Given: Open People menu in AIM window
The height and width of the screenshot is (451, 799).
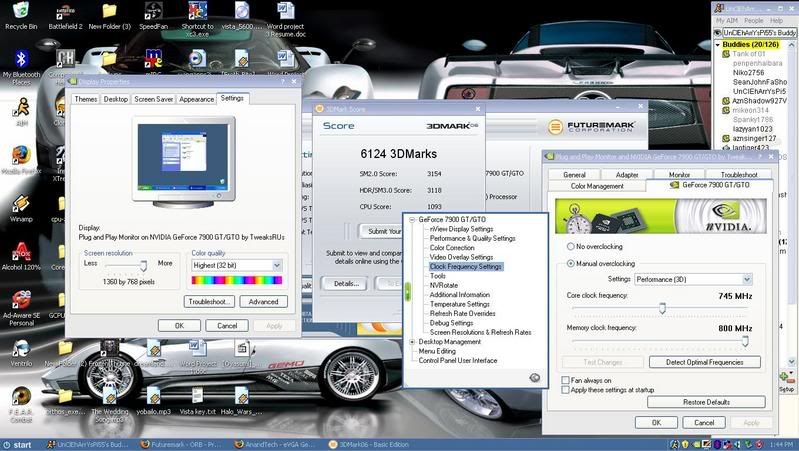Looking at the screenshot, I should (x=753, y=20).
